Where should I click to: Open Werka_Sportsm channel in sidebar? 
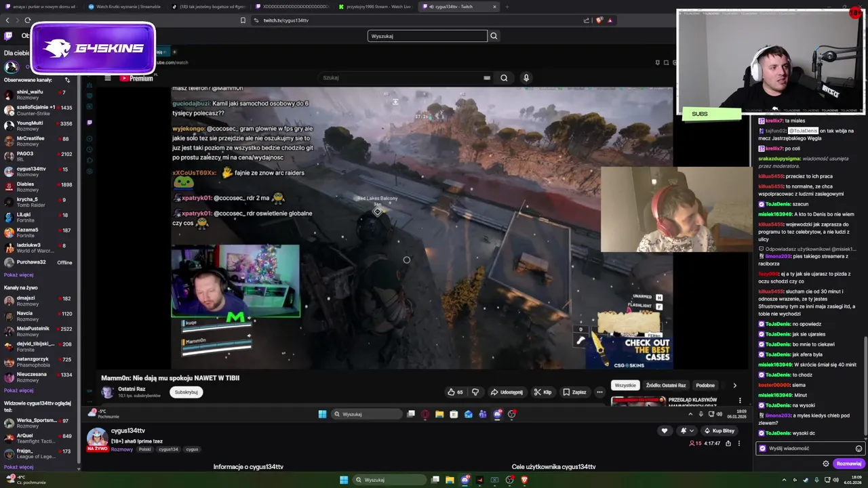(39, 423)
